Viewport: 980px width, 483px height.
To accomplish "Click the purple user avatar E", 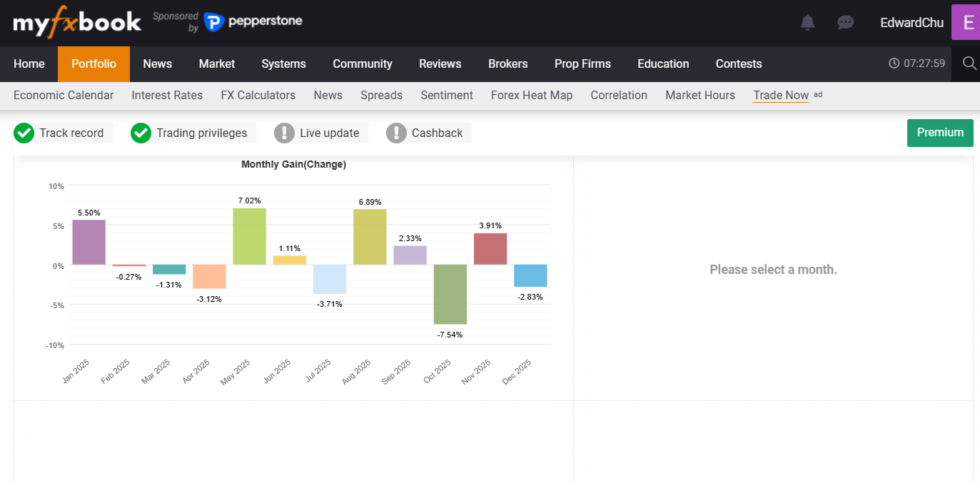I will [966, 23].
